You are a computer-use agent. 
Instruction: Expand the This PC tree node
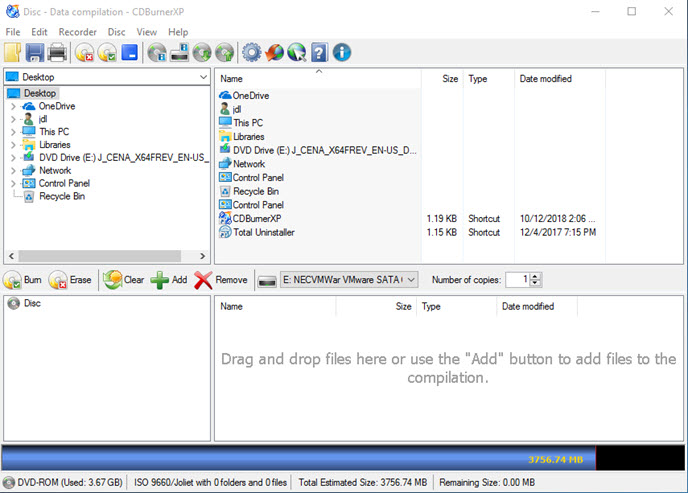click(13, 132)
